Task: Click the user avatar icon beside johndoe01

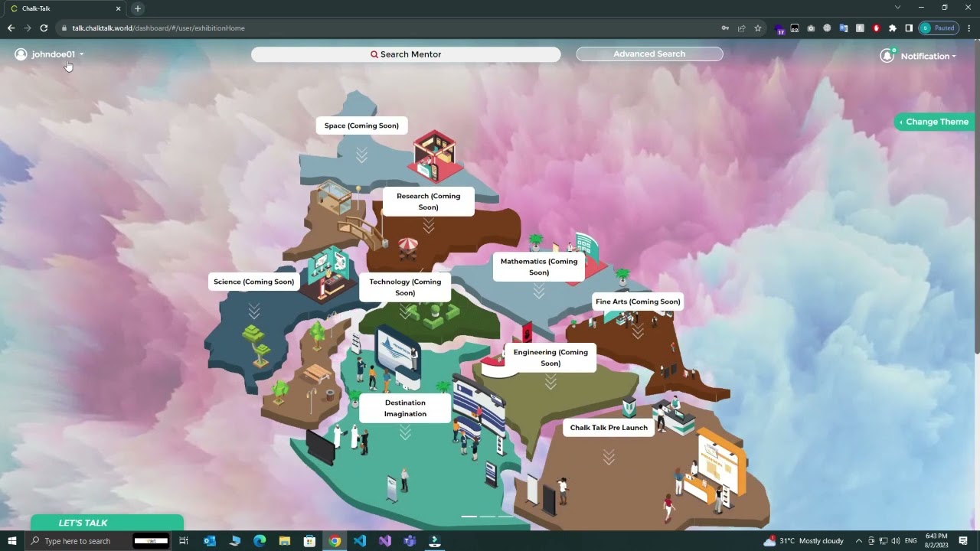Action: click(x=21, y=54)
